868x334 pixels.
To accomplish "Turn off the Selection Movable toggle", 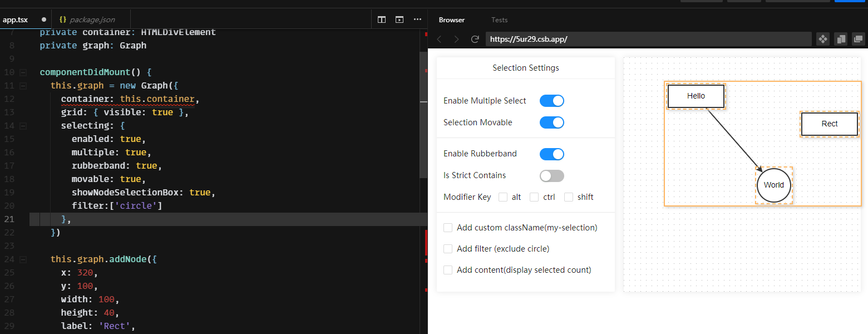I will (x=551, y=122).
